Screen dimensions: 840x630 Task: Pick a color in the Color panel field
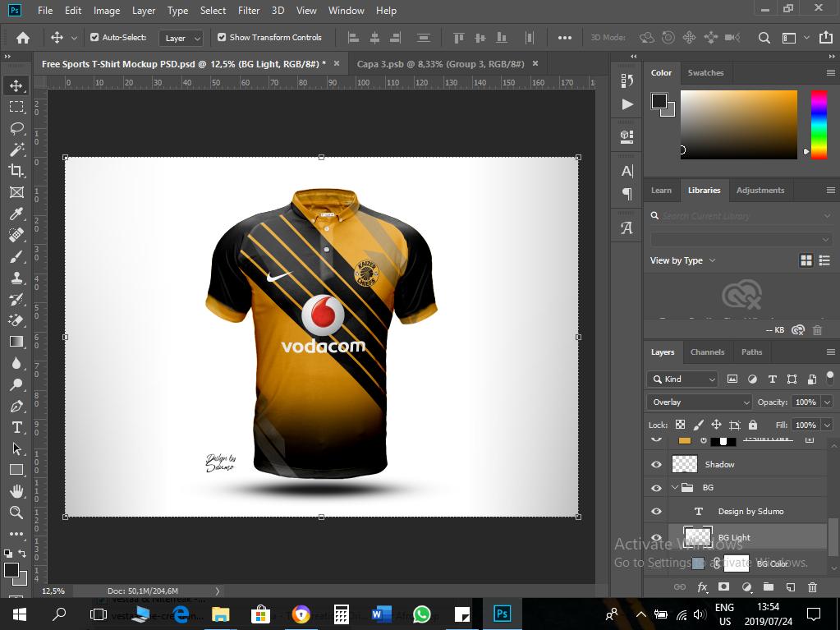(739, 124)
